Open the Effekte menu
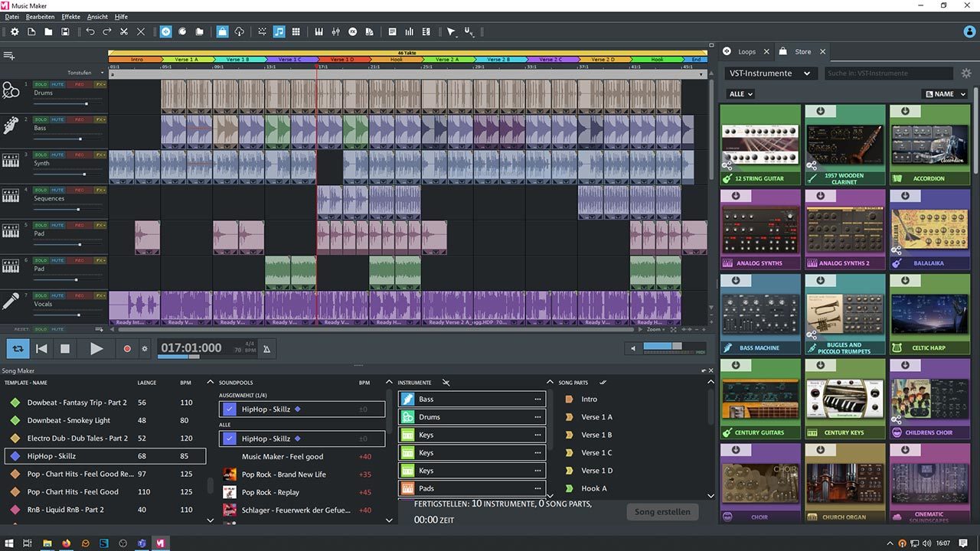Image resolution: width=980 pixels, height=551 pixels. pyautogui.click(x=70, y=17)
